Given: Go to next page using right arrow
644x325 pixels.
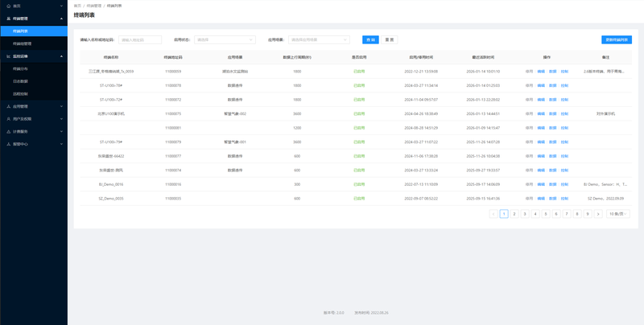Looking at the screenshot, I should click(x=598, y=214).
